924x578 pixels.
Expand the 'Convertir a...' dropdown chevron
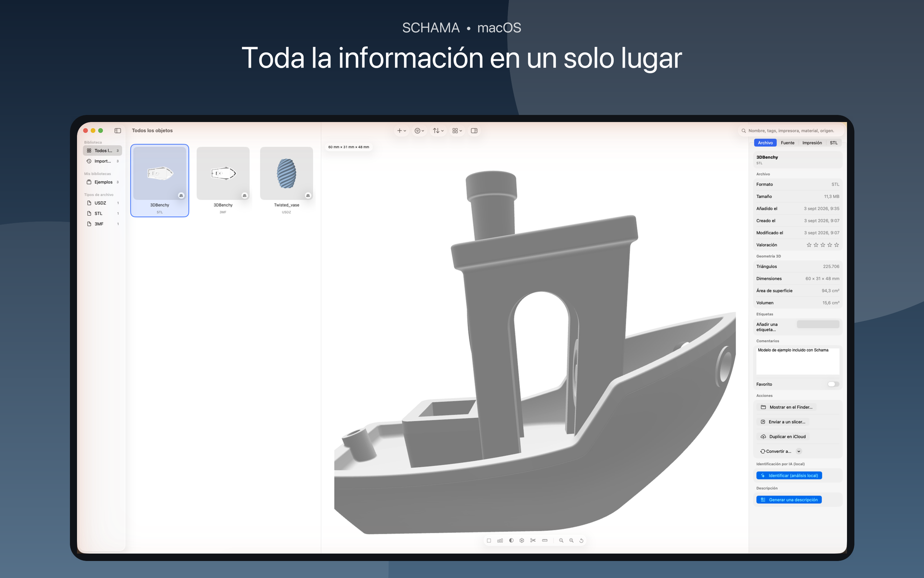tap(799, 452)
